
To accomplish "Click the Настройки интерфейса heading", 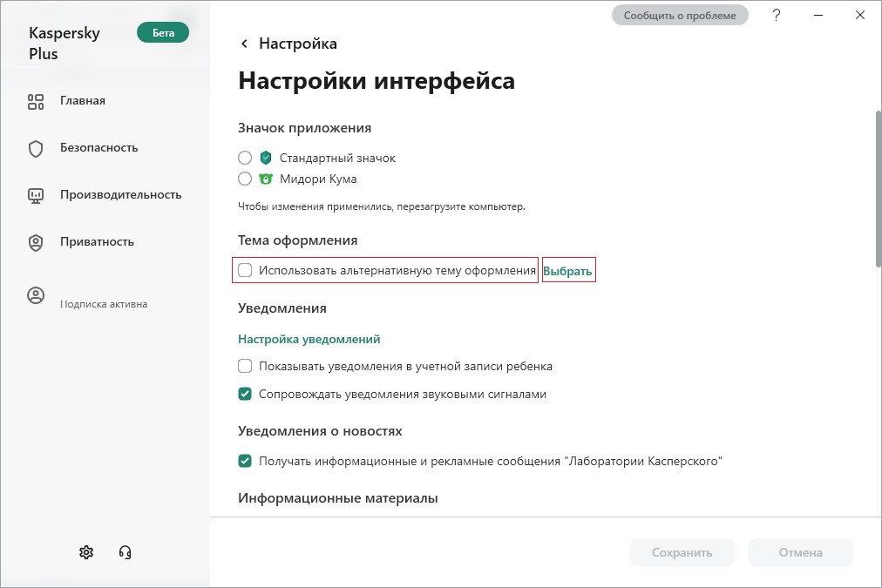I will [x=377, y=81].
